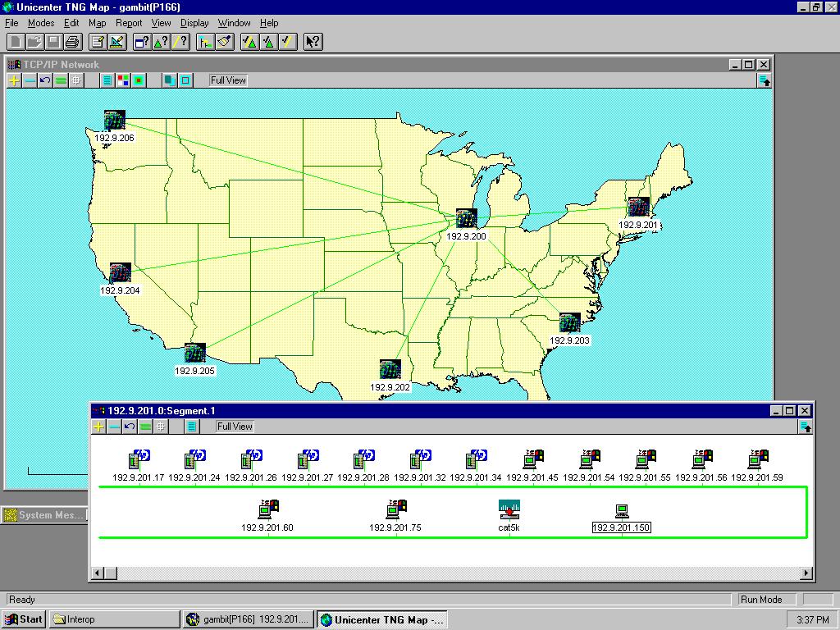
Task: Open the File menu
Action: point(11,23)
